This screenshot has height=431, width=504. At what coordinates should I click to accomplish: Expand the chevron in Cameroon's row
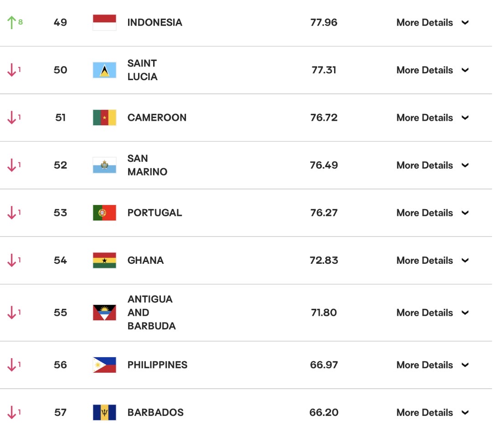click(465, 118)
